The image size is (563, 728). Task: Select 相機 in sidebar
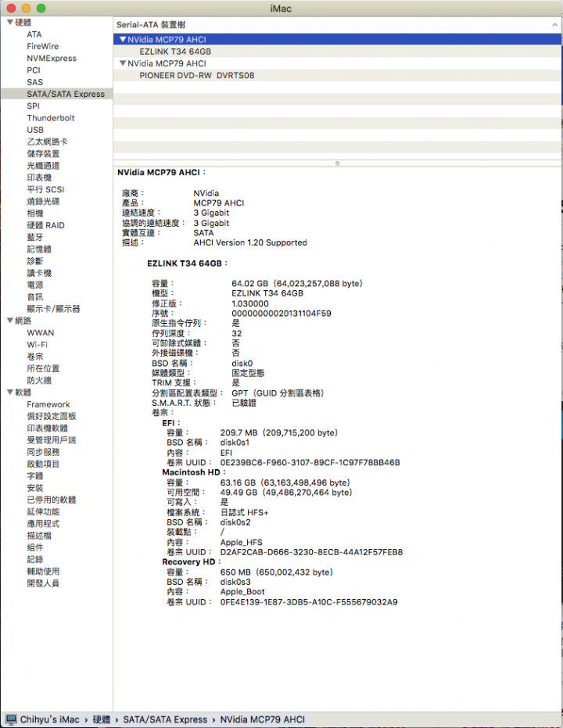click(35, 213)
